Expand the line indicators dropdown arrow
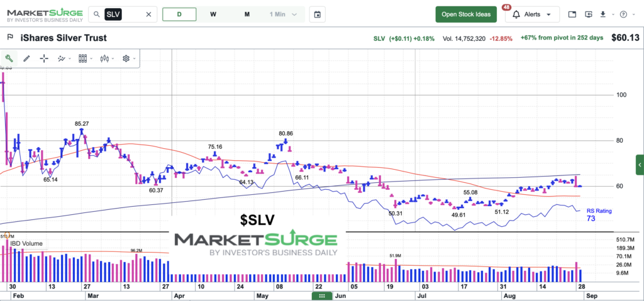 [70, 58]
